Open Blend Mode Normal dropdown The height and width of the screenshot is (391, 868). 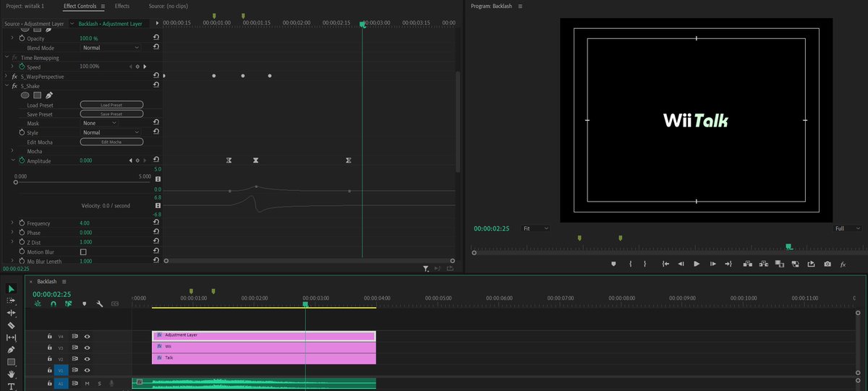point(110,48)
